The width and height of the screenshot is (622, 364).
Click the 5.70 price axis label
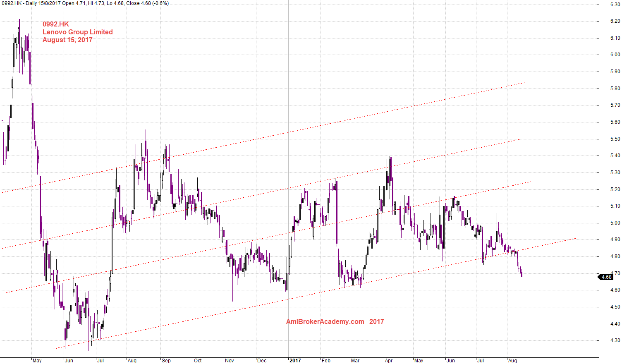[615, 105]
